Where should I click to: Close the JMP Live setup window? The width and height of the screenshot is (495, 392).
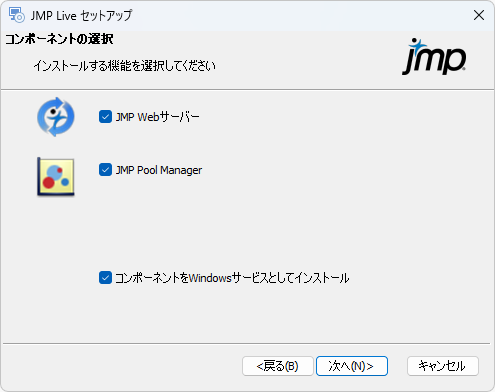click(479, 15)
